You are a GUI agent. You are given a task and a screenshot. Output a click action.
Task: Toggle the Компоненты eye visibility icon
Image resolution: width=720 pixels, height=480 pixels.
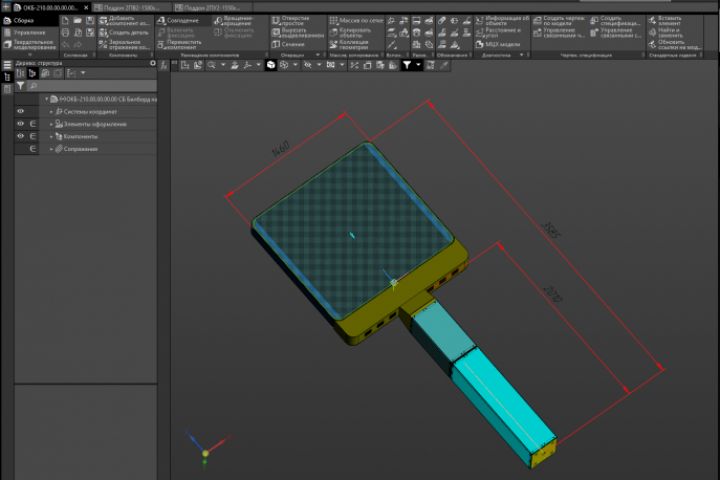tap(20, 136)
